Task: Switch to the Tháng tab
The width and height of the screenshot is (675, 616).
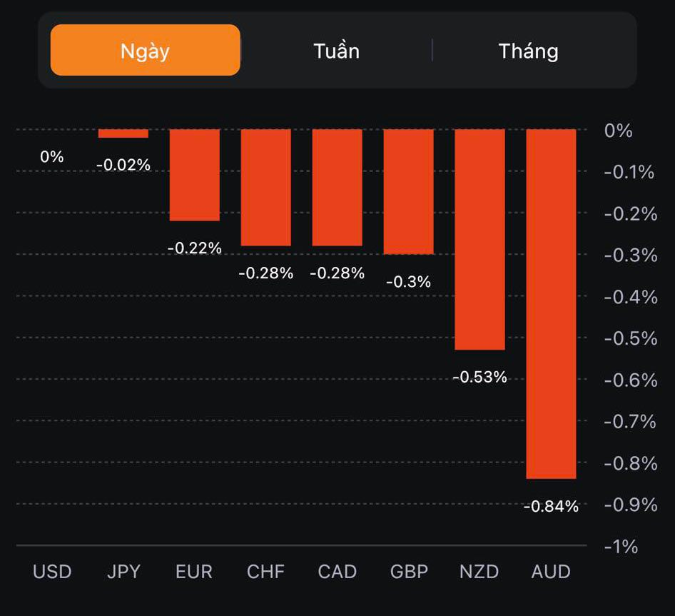Action: click(528, 51)
